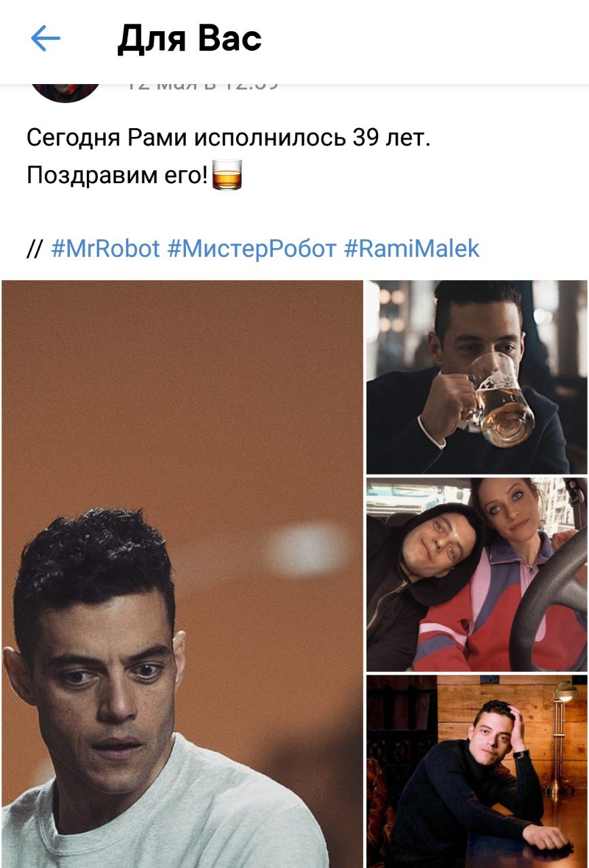This screenshot has height=868, width=589.
Task: Open the partially hidden post timestamp
Action: (201, 87)
